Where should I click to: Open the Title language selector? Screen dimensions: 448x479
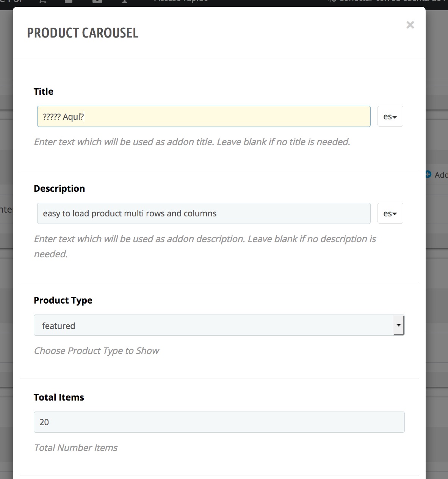[x=390, y=116]
